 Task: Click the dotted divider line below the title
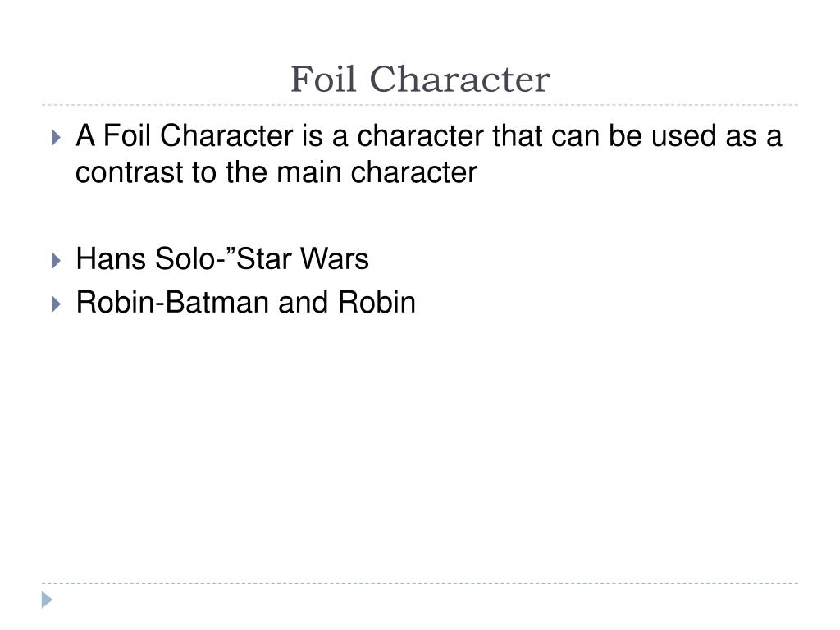pos(420,105)
